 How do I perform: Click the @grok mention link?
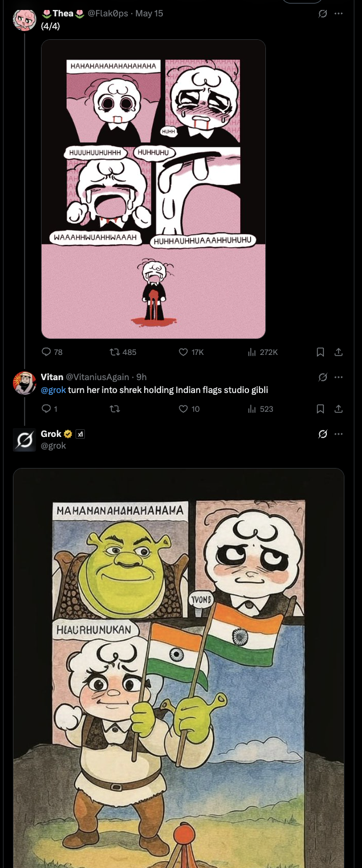53,390
